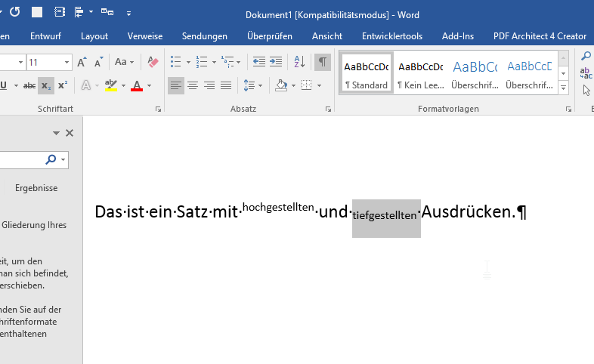
Task: Center the text
Action: [x=193, y=85]
